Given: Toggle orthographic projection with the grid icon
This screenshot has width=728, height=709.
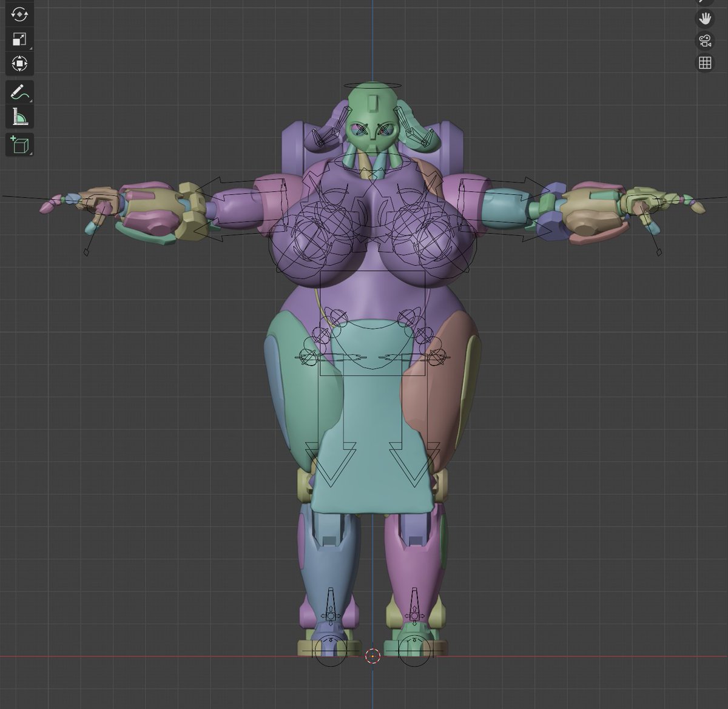Looking at the screenshot, I should [x=704, y=61].
